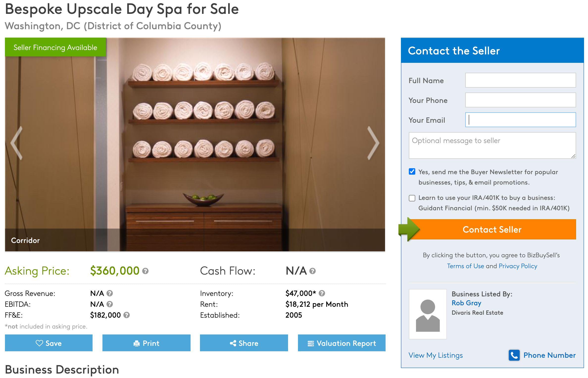Viewport: 588px width, 378px height.
Task: Save this listing with the heart button
Action: 49,343
